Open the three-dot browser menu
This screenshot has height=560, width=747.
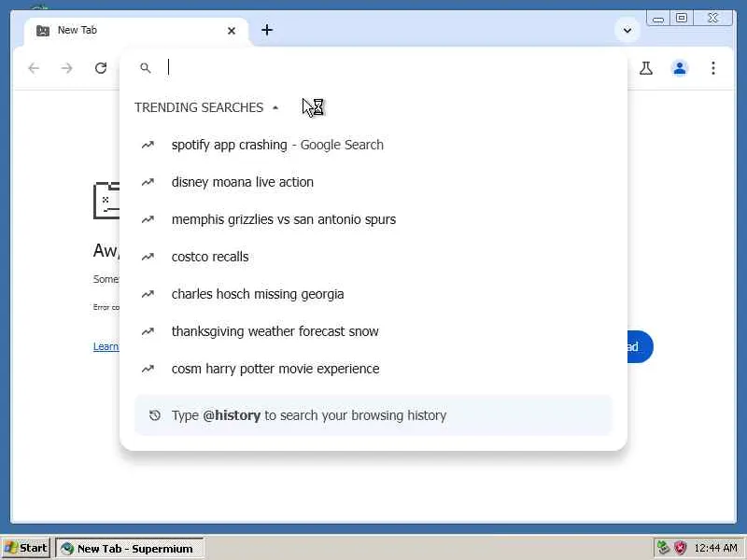pos(713,68)
